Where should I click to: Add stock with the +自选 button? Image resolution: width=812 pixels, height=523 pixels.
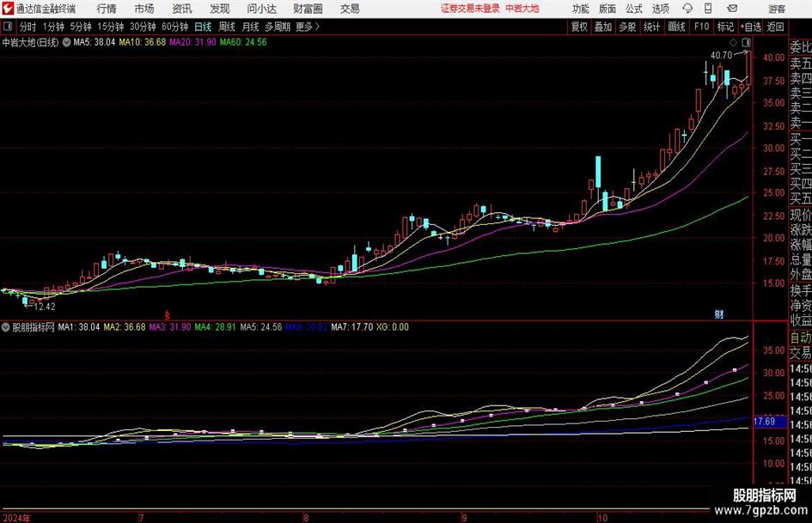(x=750, y=27)
